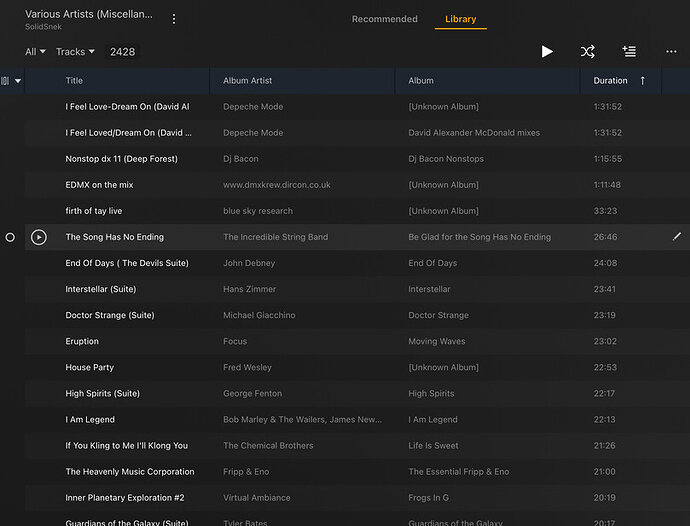Switch to the Recommended tab
This screenshot has width=690, height=526.
[385, 19]
